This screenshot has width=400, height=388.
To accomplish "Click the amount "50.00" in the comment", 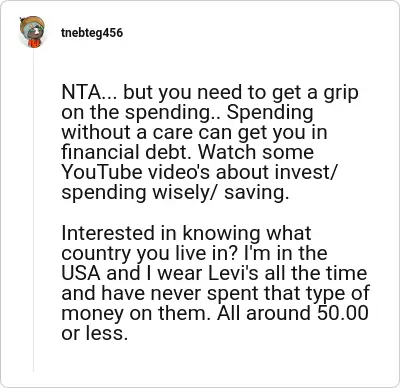I will pos(343,313).
